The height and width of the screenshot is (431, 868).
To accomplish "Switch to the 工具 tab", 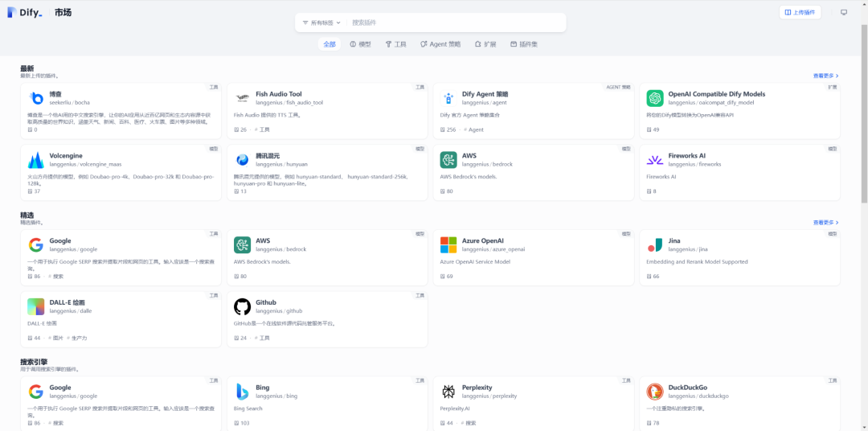I will (395, 44).
